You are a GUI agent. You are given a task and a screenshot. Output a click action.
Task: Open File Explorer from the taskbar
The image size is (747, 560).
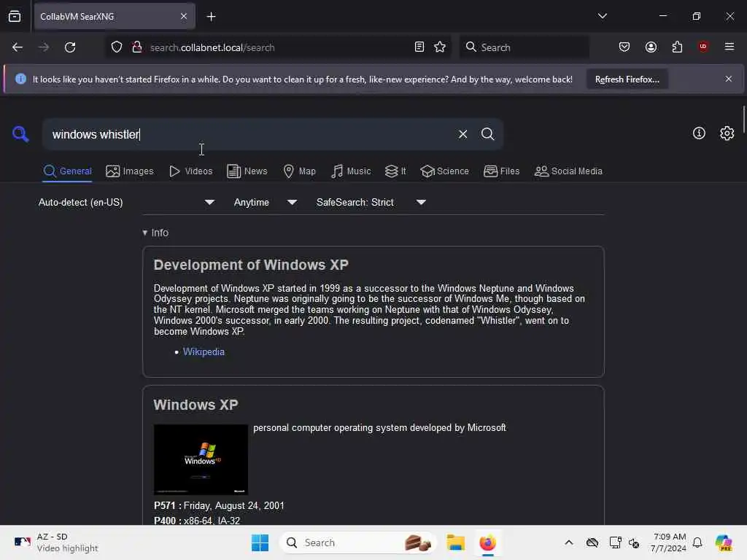pos(455,542)
